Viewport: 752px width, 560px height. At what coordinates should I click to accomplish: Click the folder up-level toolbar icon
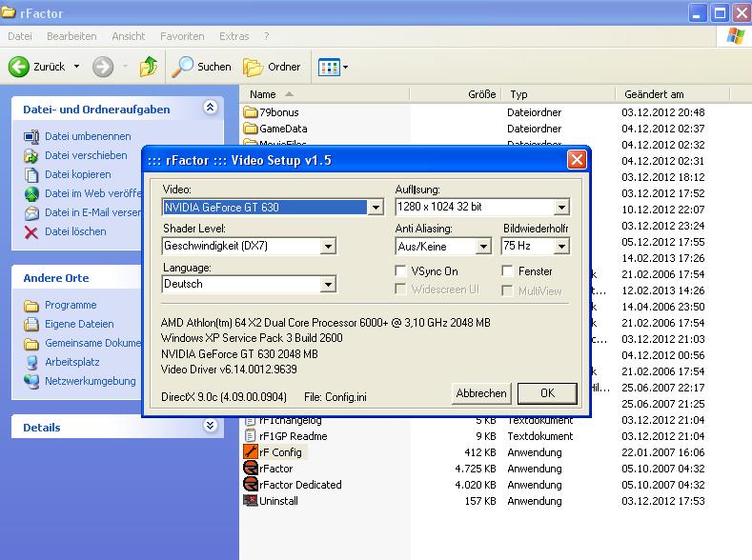pyautogui.click(x=149, y=67)
